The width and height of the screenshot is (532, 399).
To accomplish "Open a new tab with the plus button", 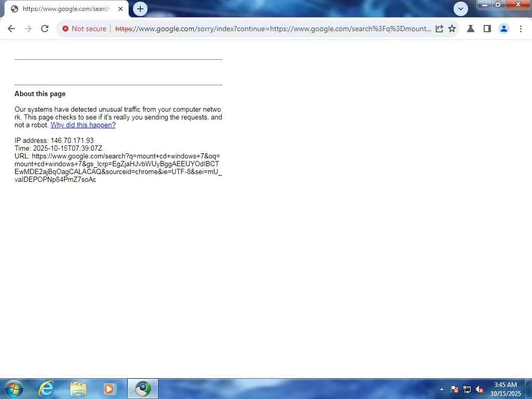I will point(140,9).
